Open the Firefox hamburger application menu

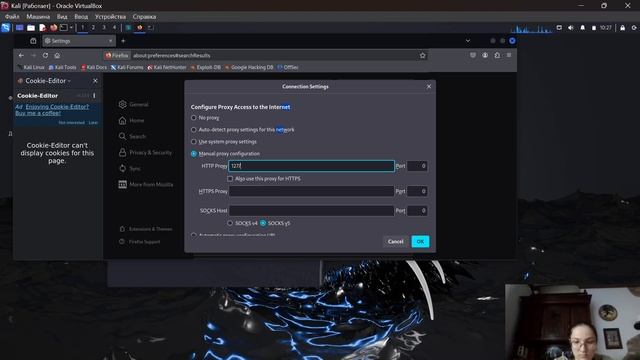click(x=509, y=55)
